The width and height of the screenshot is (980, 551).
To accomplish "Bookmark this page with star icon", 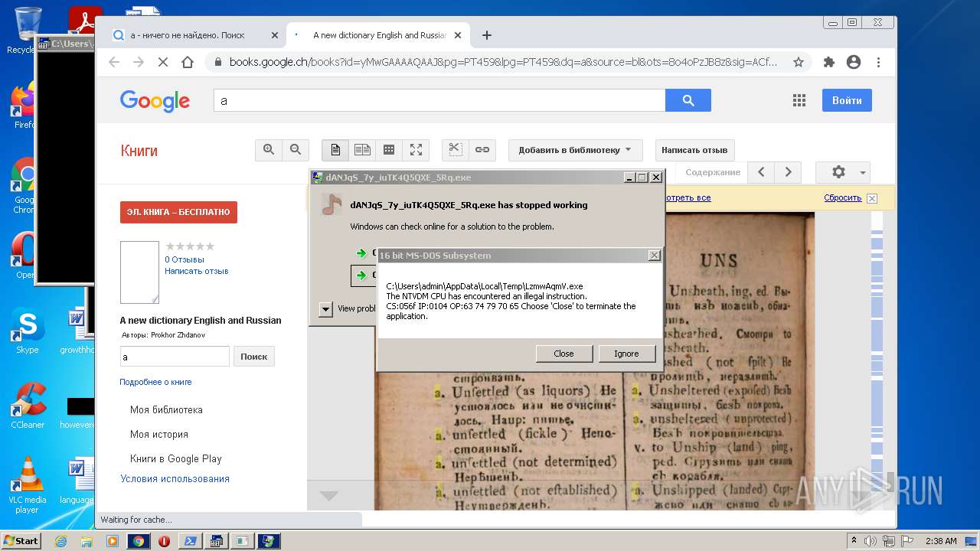I will click(799, 62).
